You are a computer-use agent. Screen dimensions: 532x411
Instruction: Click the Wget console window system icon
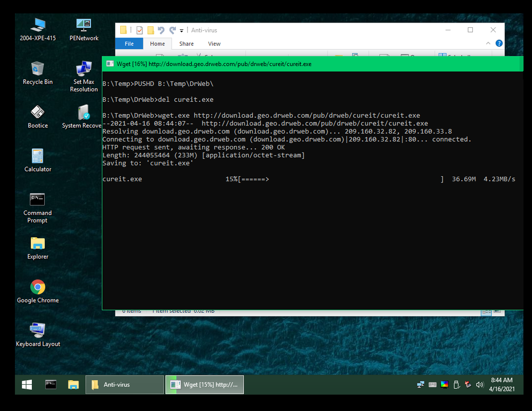[110, 64]
